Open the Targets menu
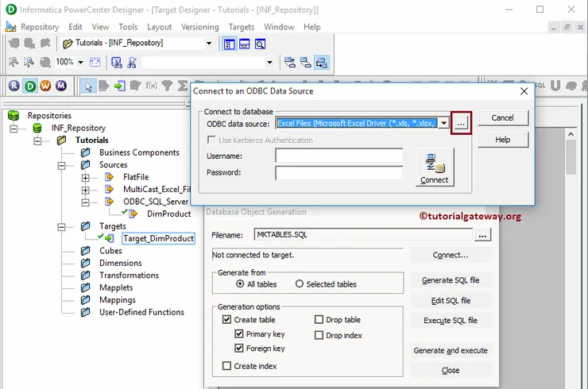The image size is (588, 389). tap(241, 27)
